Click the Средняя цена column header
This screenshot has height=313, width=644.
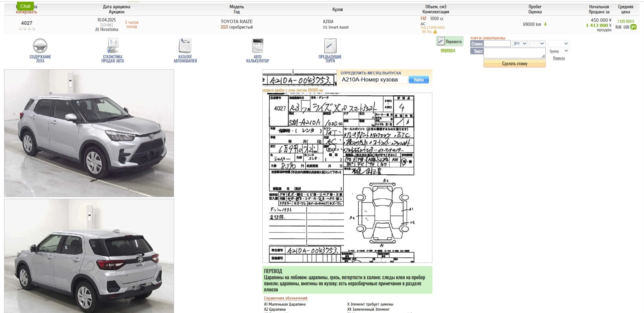coord(625,9)
